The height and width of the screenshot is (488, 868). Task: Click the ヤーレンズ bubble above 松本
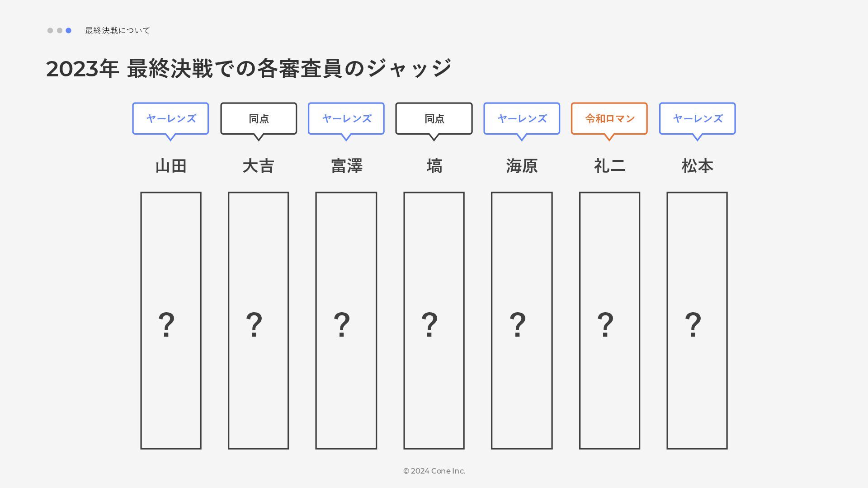[697, 118]
